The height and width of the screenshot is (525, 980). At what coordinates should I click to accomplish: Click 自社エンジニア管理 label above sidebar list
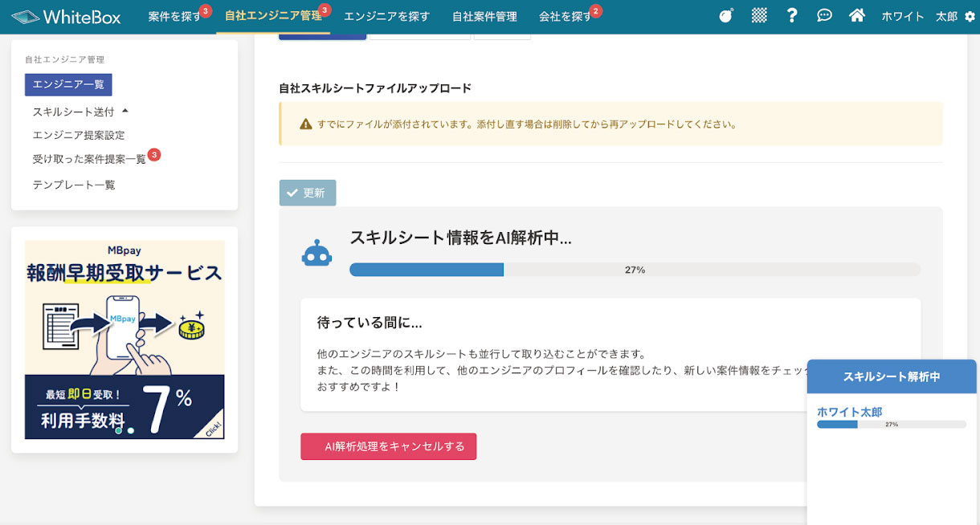click(x=64, y=59)
